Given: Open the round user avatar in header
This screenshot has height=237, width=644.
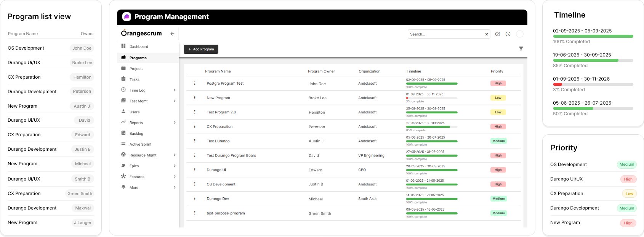Looking at the screenshot, I should click(520, 34).
